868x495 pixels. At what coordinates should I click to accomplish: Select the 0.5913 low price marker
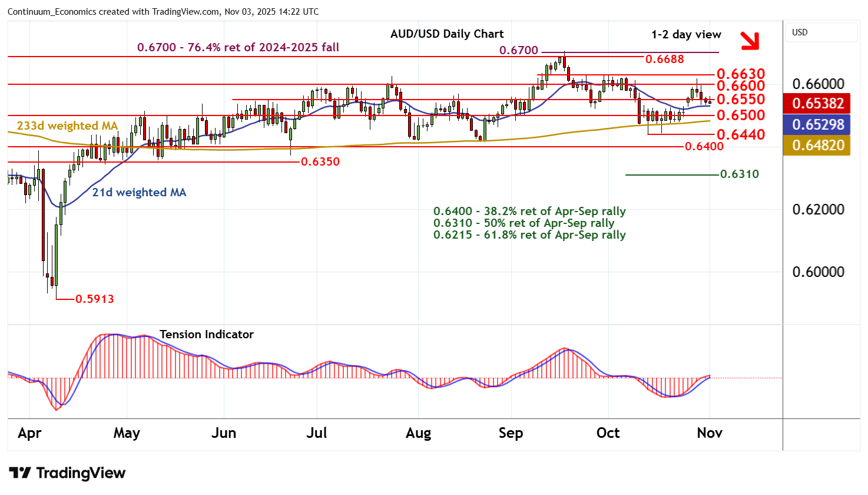point(95,299)
